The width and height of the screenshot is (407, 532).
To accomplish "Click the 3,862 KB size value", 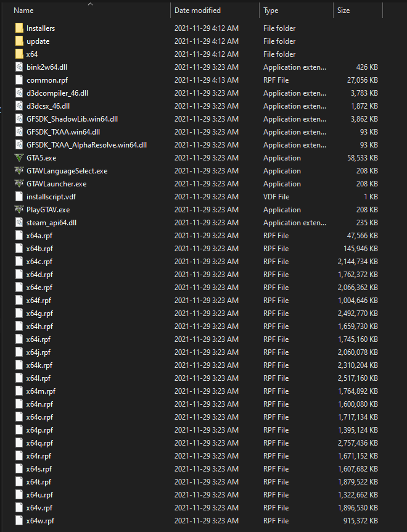I will click(x=364, y=118).
